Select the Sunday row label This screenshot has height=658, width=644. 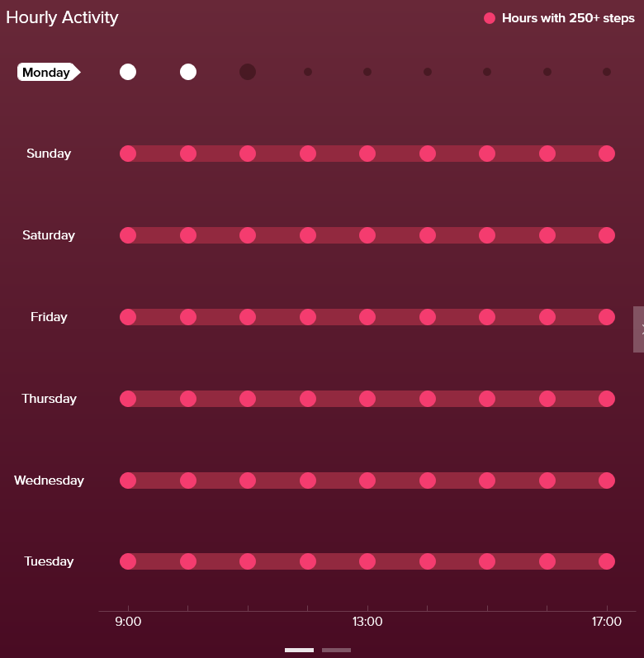(49, 154)
